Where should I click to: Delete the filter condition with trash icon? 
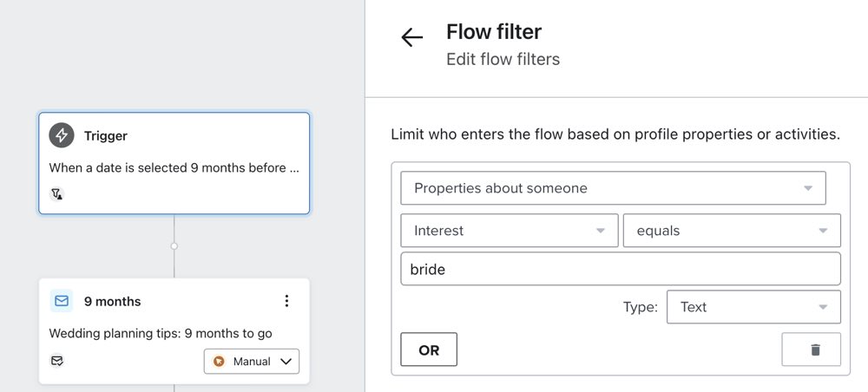(814, 350)
